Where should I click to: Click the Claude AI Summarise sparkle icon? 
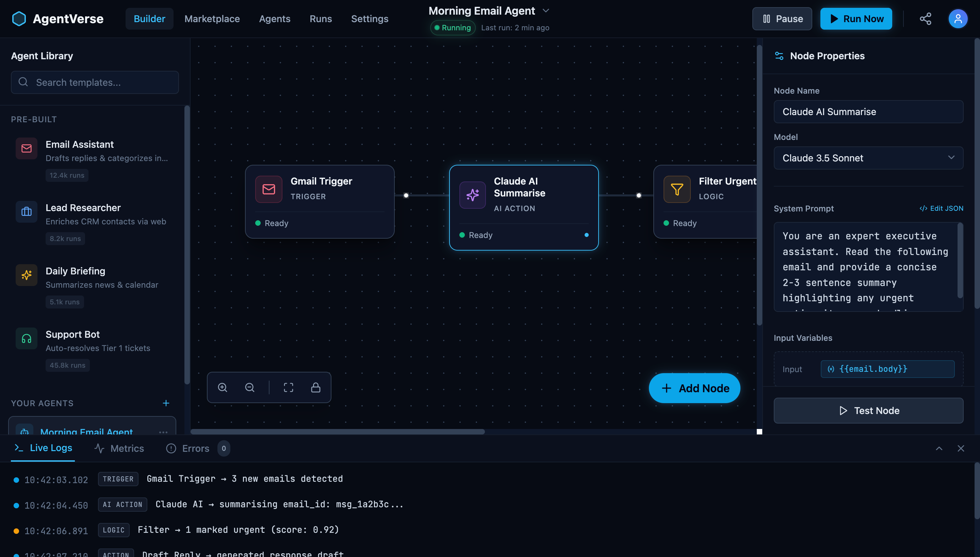[472, 195]
